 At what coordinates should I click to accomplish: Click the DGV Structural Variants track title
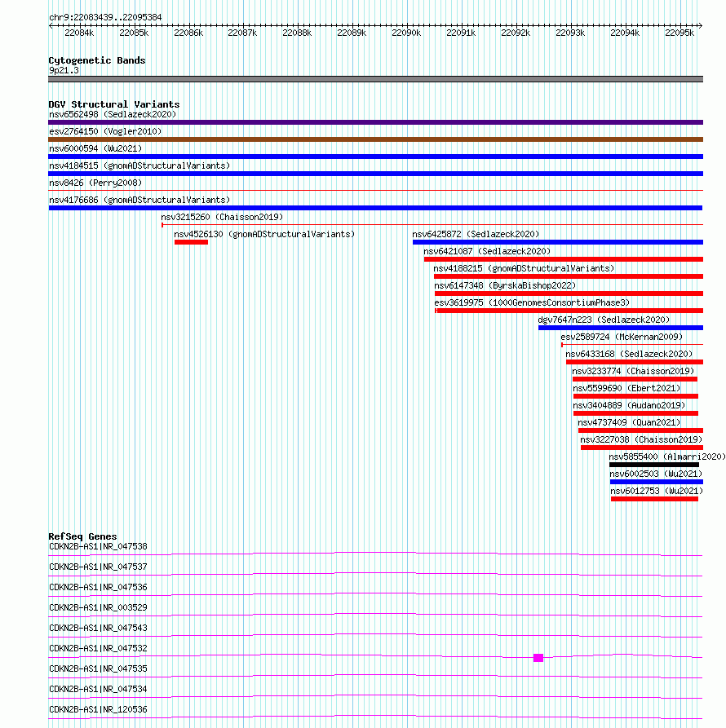point(114,104)
